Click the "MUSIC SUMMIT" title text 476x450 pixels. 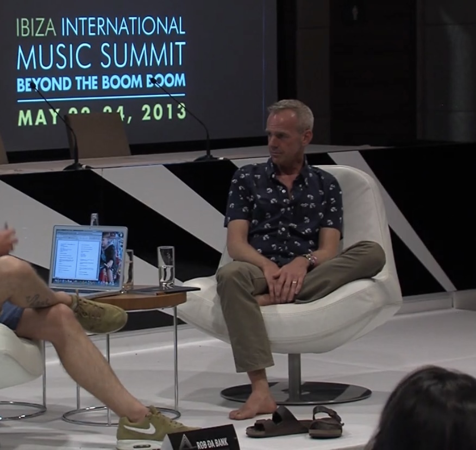pos(101,55)
